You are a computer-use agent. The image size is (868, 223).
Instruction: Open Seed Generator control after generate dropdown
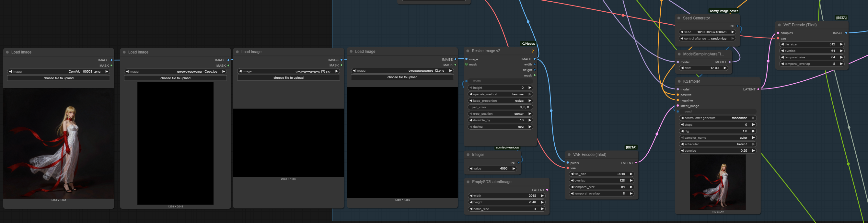[x=707, y=38]
